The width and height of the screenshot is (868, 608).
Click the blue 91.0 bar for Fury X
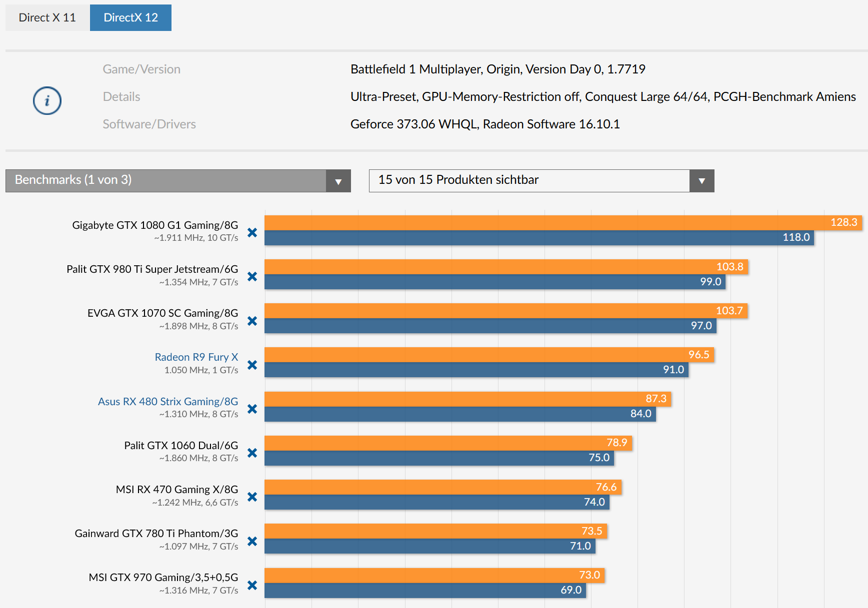tap(475, 370)
